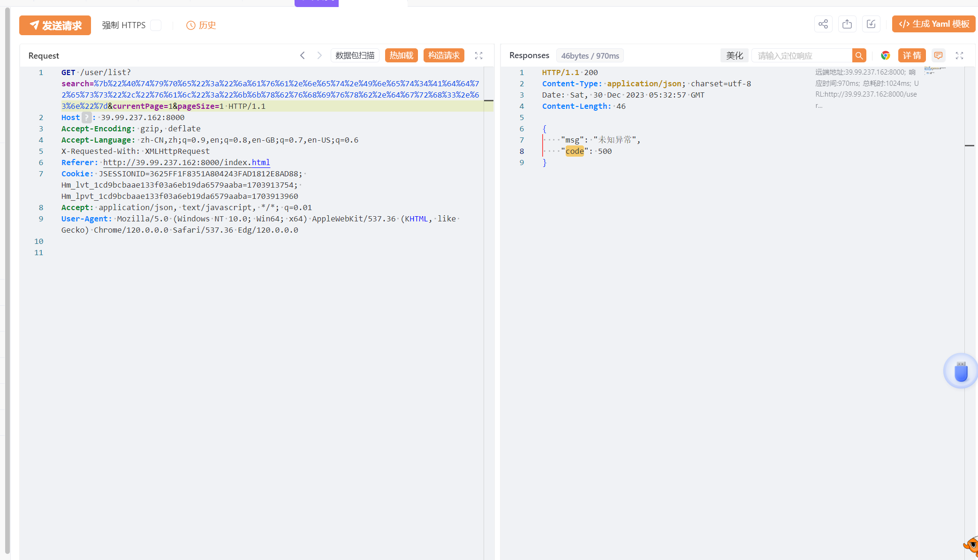Click the purple active tab at top
978x560 pixels.
[317, 3]
